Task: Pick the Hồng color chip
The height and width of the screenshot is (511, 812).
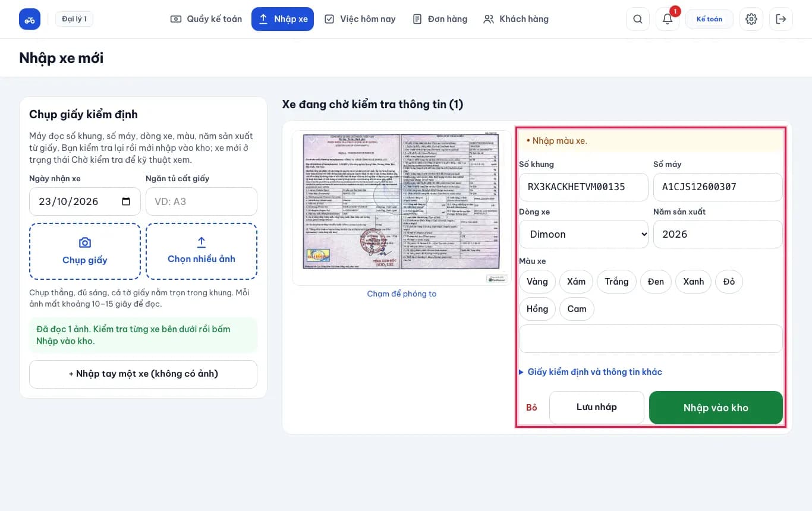Action: (537, 309)
